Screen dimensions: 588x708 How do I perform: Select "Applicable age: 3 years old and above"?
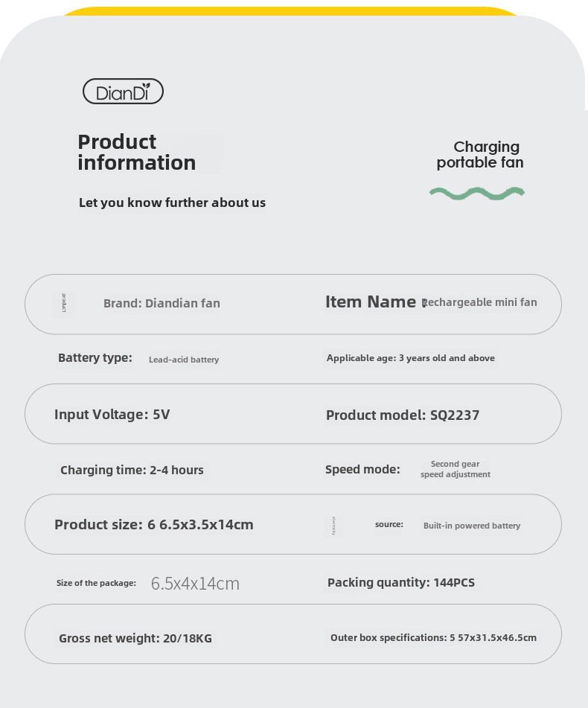click(410, 358)
